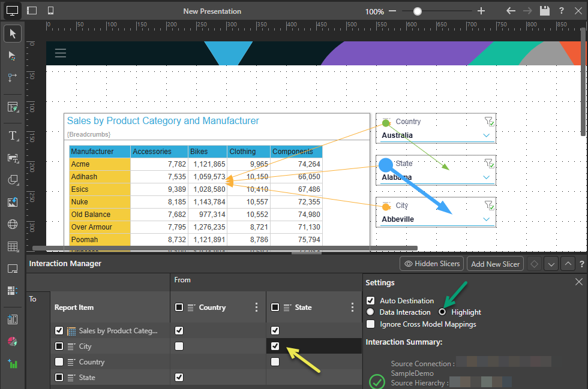Screen dimensions: 588x389
Task: Open the Country slicer dropdown
Action: [486, 135]
